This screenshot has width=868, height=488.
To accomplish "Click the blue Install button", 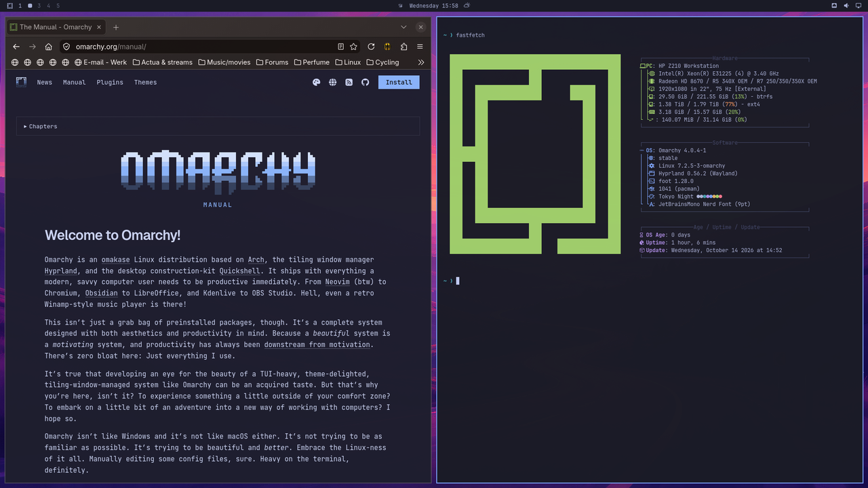I will (x=399, y=82).
